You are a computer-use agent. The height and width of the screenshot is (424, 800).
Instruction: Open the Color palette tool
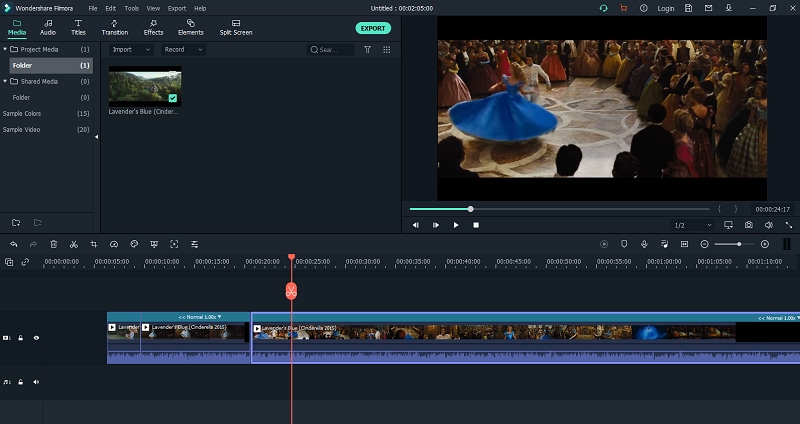(x=134, y=244)
